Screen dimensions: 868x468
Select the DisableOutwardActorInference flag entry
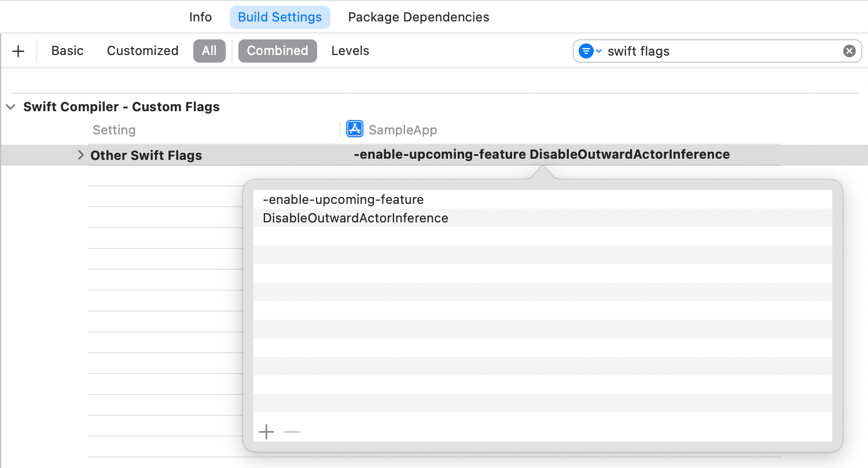pos(355,218)
